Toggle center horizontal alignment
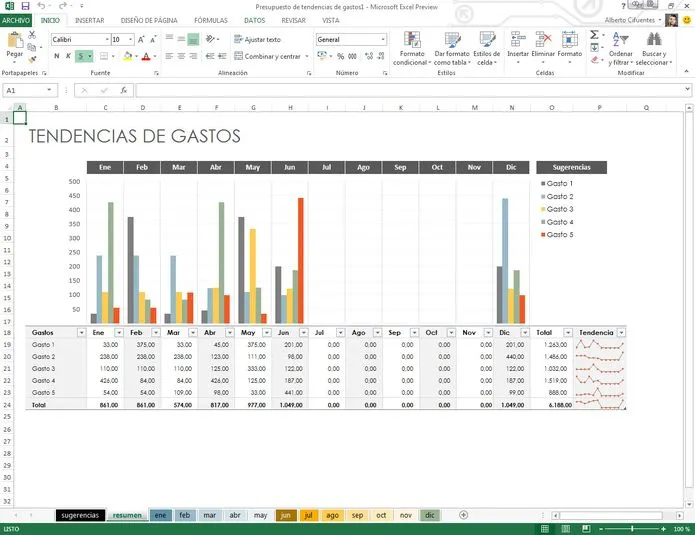695x535 pixels. [181, 56]
